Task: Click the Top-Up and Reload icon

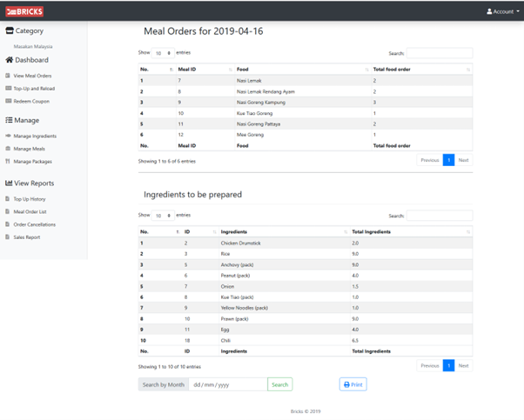Action: point(9,88)
